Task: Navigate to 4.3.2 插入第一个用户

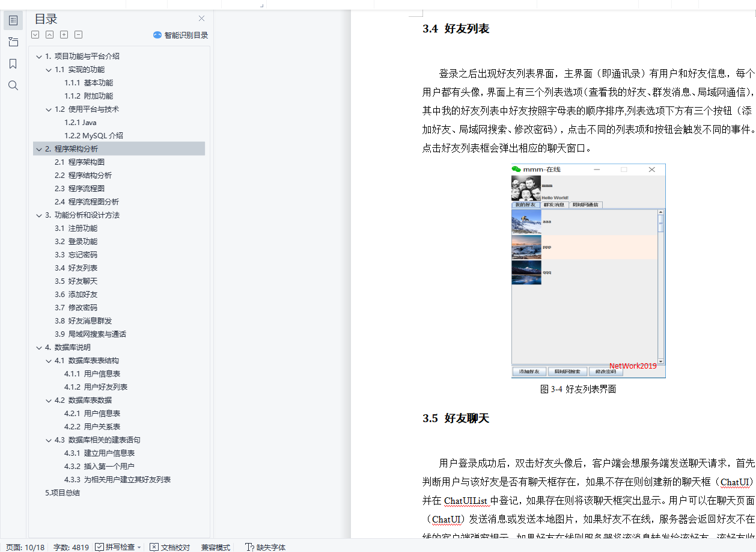Action: 99,467
